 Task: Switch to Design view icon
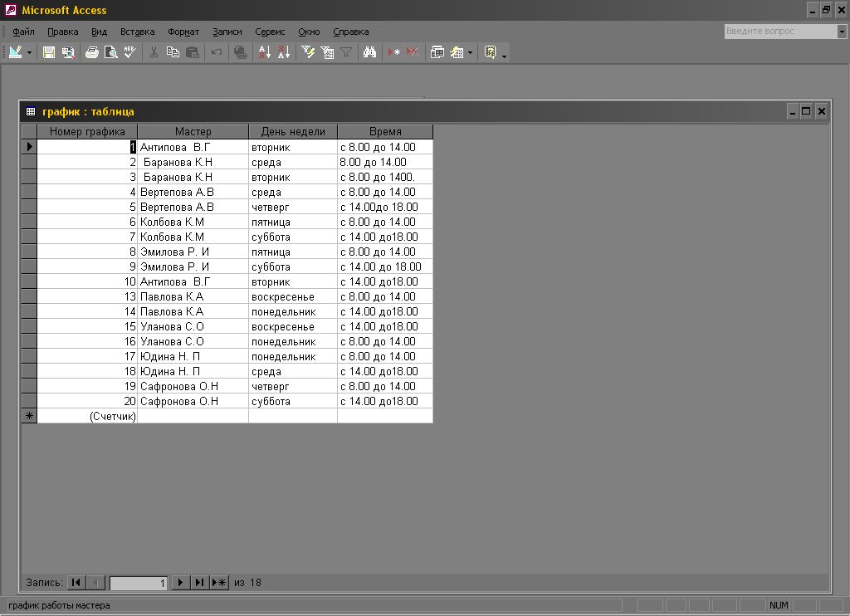coord(16,52)
